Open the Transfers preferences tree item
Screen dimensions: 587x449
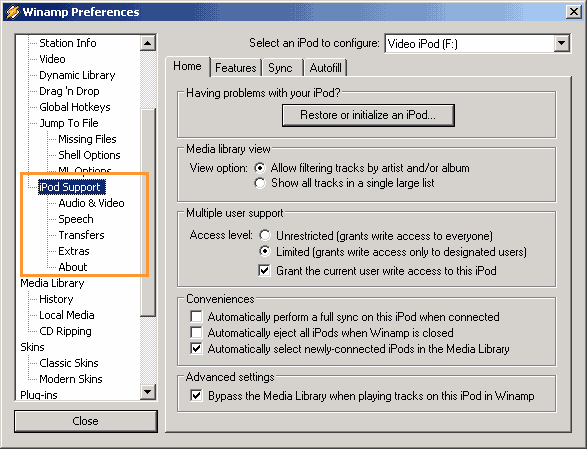(x=81, y=235)
